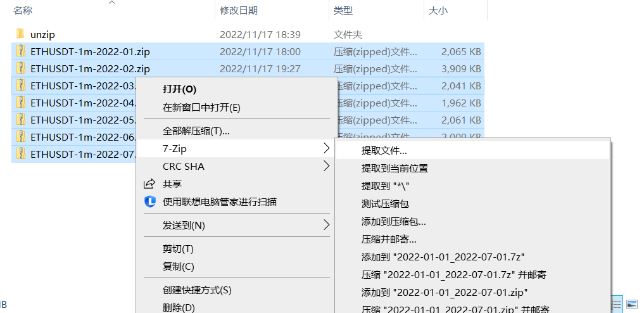Click the ETHUSDT-1m-2022-02.zip archive icon
This screenshot has height=313, width=644.
[x=20, y=68]
